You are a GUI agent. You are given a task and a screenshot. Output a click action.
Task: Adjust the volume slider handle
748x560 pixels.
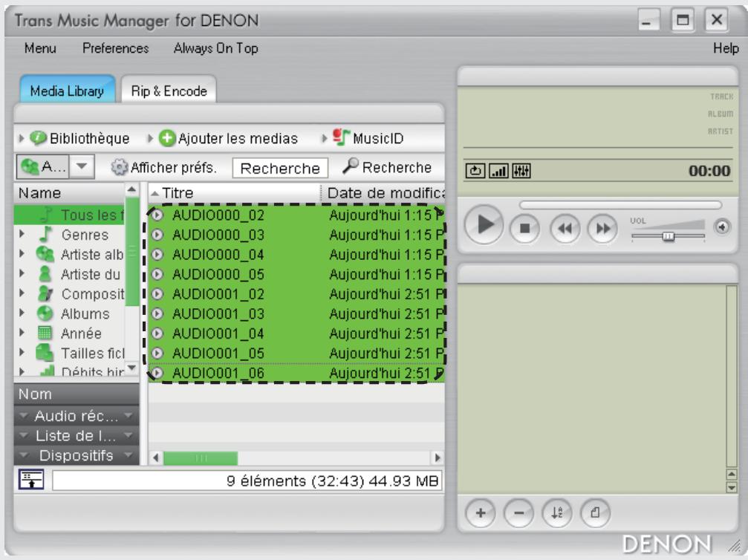[x=669, y=236]
